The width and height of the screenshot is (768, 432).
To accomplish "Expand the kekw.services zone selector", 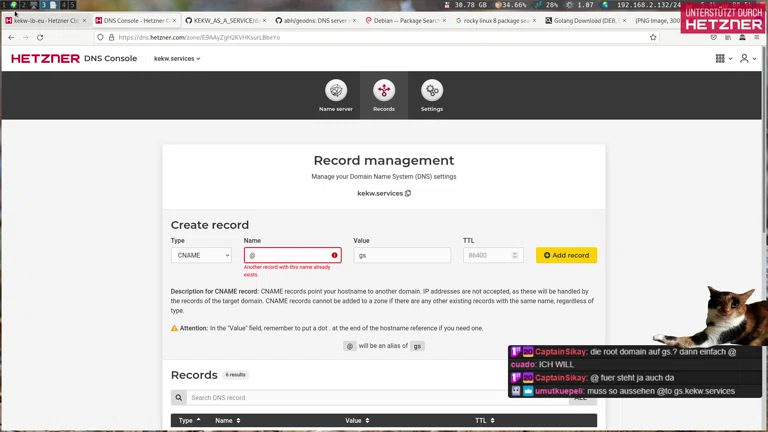I will pyautogui.click(x=177, y=58).
